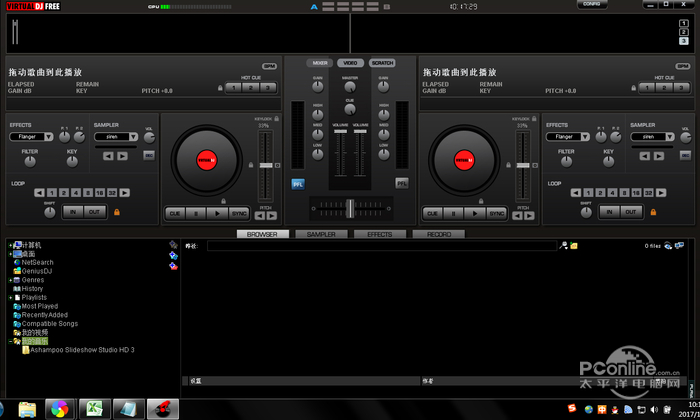Open the SAMPLER tab

click(x=321, y=234)
